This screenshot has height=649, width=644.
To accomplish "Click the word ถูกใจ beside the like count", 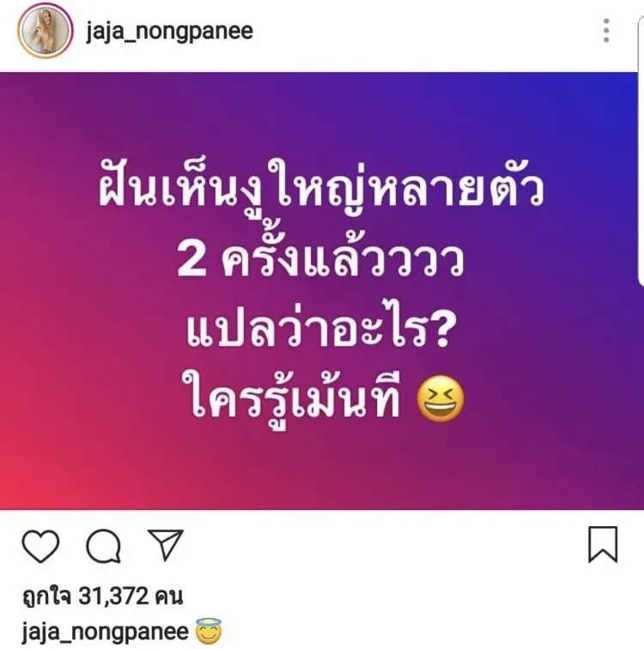I will (x=46, y=597).
